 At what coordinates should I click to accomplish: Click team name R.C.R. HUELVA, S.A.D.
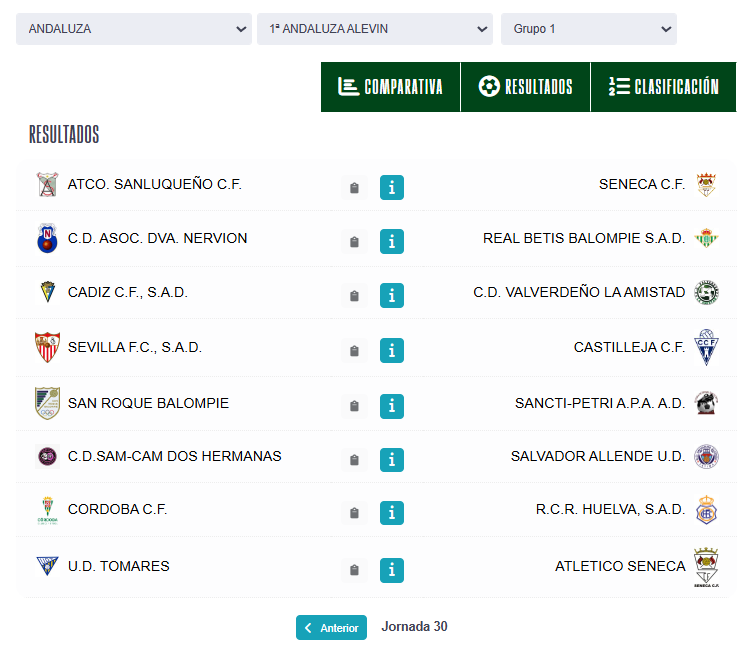point(610,509)
